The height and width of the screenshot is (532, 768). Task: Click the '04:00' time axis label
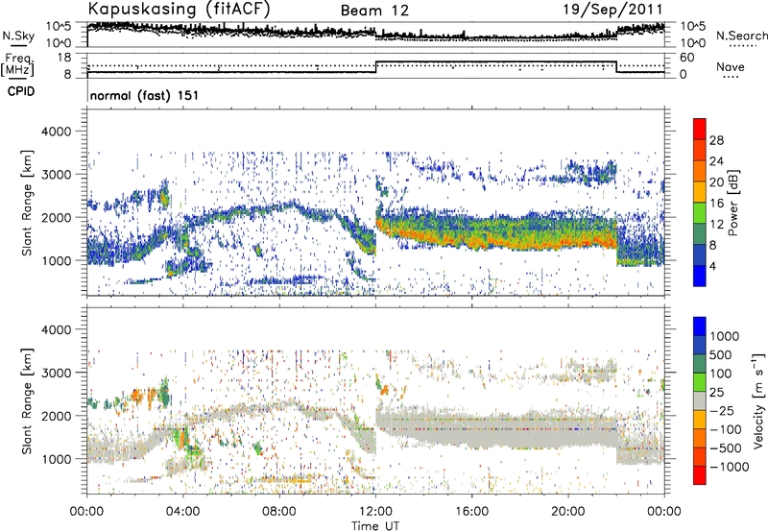(183, 512)
